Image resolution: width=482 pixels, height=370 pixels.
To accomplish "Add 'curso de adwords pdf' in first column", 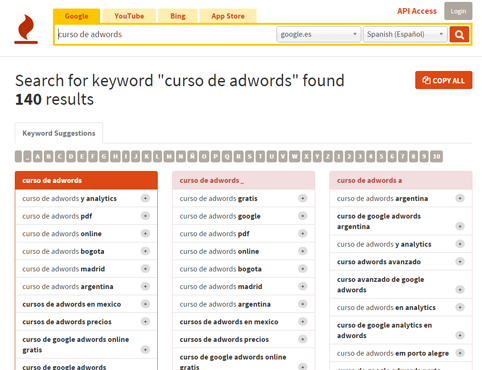I will pos(145,216).
